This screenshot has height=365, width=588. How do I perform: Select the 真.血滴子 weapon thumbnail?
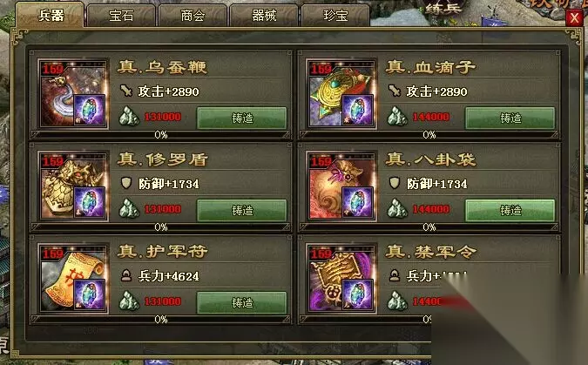pyautogui.click(x=341, y=94)
